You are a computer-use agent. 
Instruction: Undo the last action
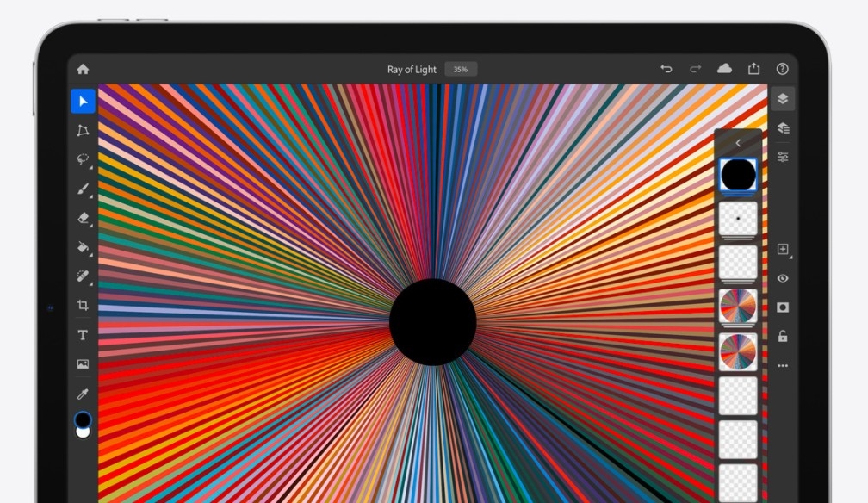click(x=666, y=69)
